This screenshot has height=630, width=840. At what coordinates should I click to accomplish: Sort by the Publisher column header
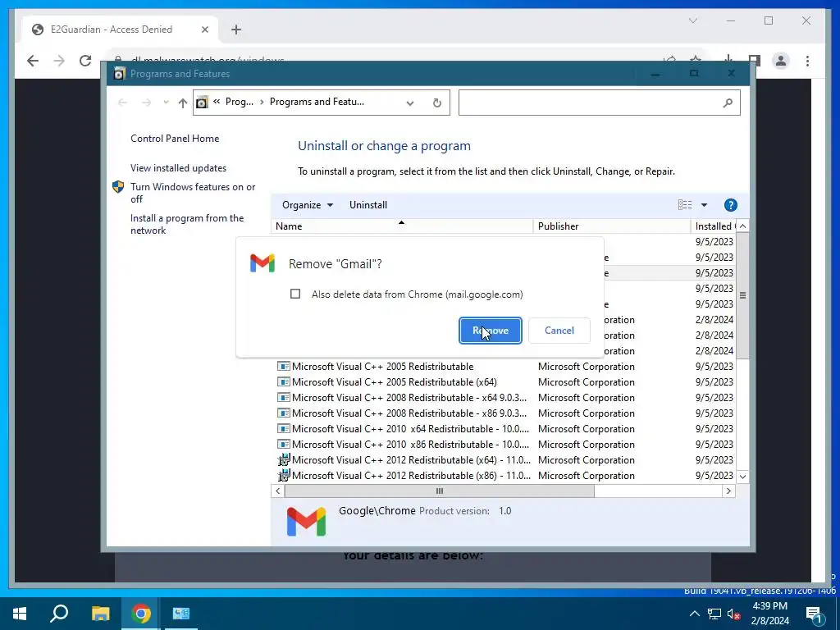pos(612,226)
